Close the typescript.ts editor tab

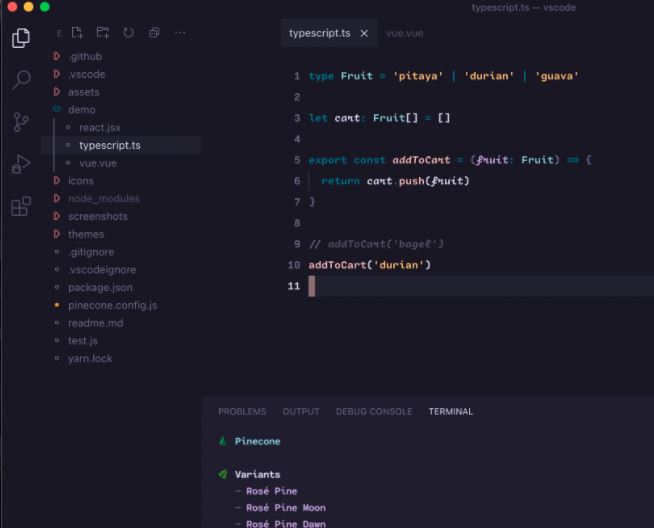pos(364,33)
